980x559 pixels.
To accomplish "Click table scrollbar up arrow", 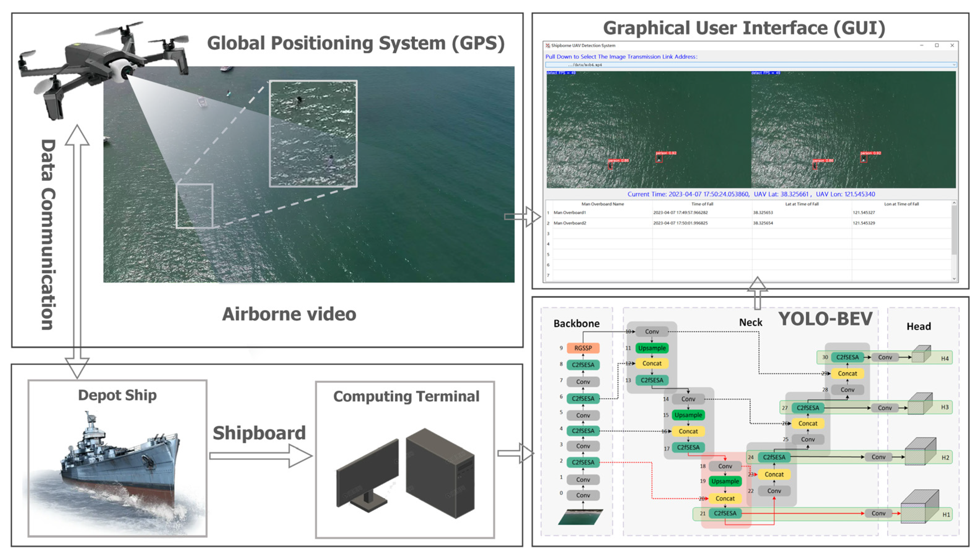I will [954, 203].
